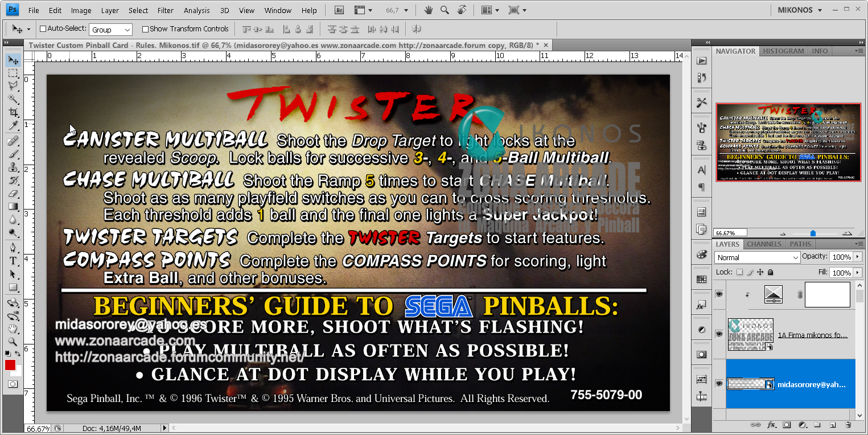This screenshot has width=868, height=435.
Task: Select the Pen tool
Action: pos(13,248)
